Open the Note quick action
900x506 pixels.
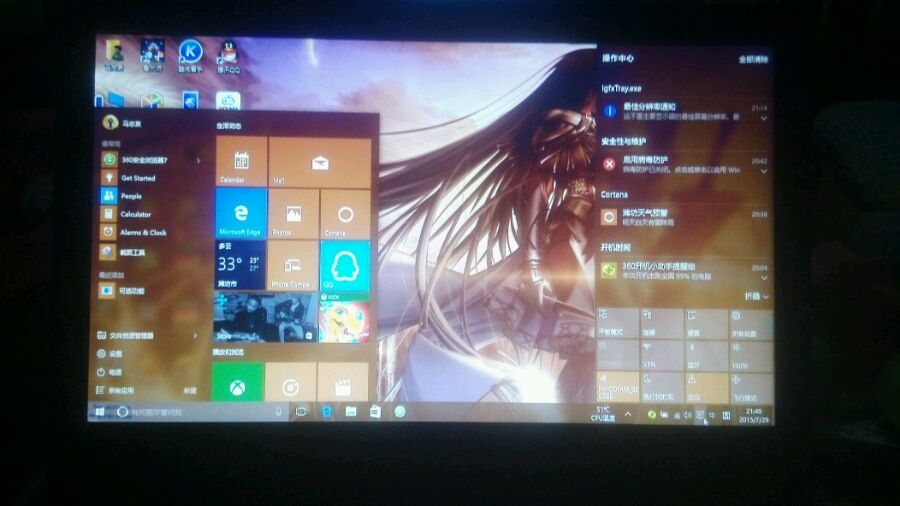click(x=707, y=324)
